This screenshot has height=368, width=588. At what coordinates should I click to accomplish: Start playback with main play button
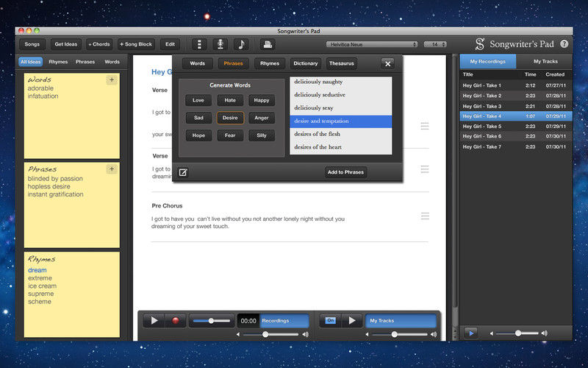pyautogui.click(x=154, y=321)
